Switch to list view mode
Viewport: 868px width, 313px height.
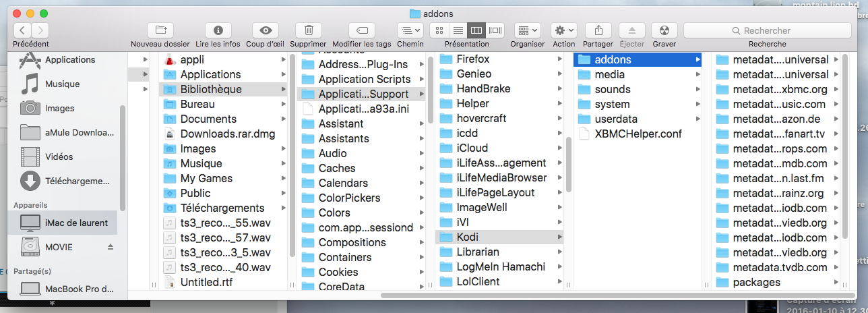[458, 30]
